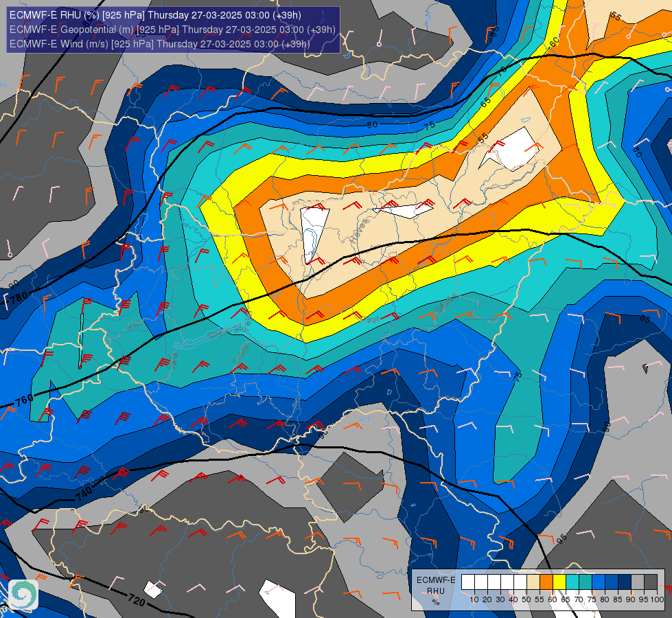The width and height of the screenshot is (672, 618).
Task: Pick the white legend swatch between 30 and 40
Action: point(507,582)
